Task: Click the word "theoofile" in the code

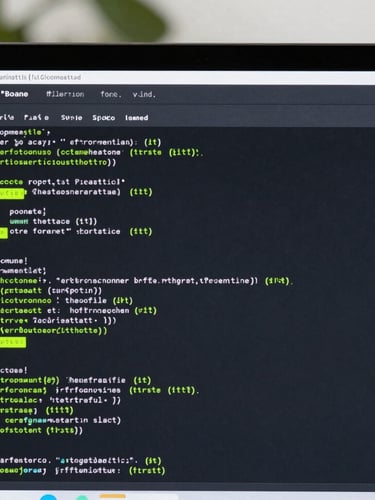Action: point(86,301)
